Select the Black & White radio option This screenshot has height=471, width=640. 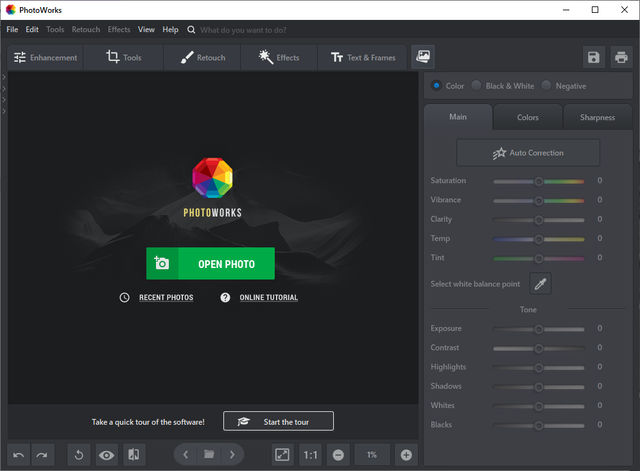[x=477, y=86]
